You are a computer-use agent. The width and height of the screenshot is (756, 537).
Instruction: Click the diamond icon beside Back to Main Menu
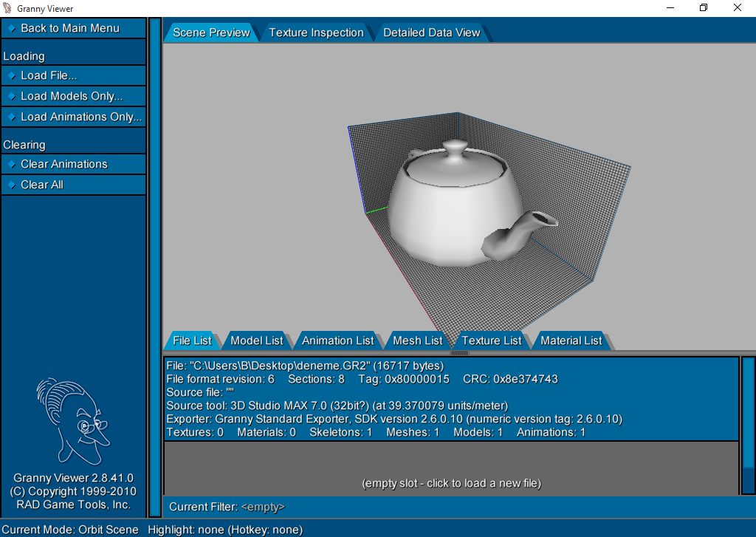12,29
